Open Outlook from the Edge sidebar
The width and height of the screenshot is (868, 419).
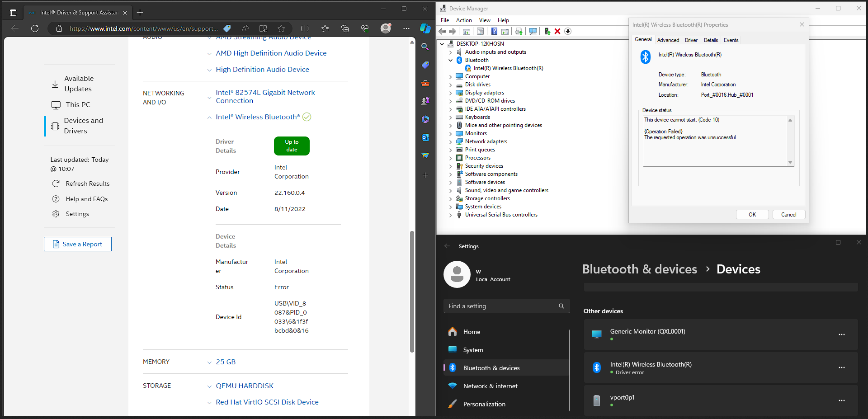425,137
